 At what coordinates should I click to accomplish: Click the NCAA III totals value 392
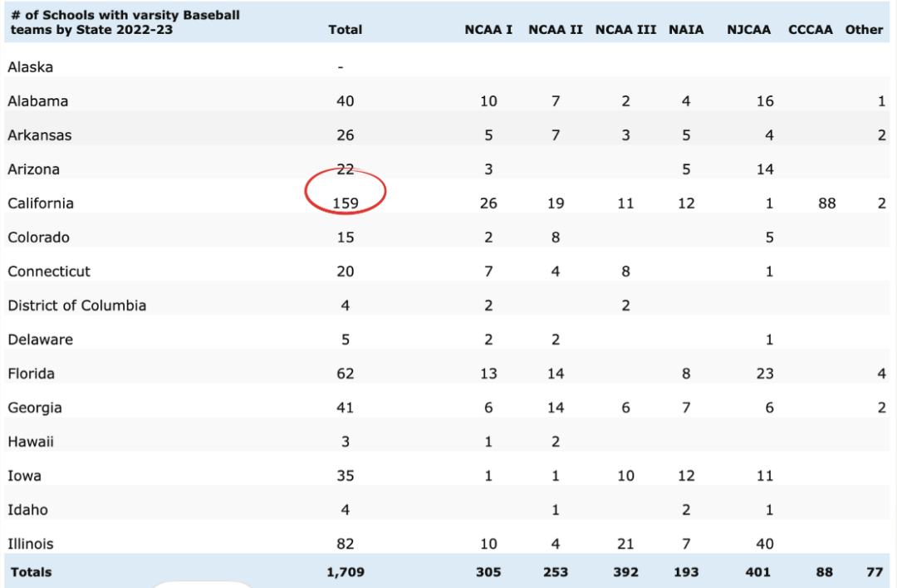[625, 572]
